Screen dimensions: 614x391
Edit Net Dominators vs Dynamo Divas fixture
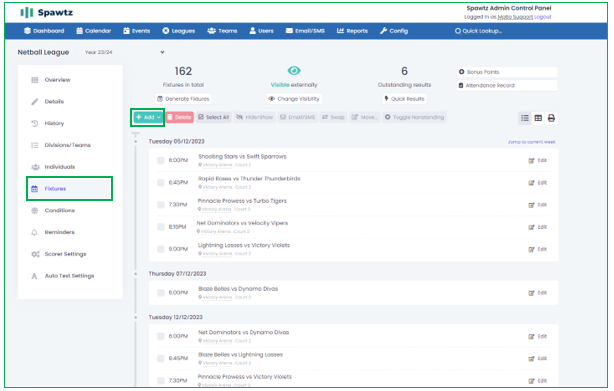click(x=538, y=336)
